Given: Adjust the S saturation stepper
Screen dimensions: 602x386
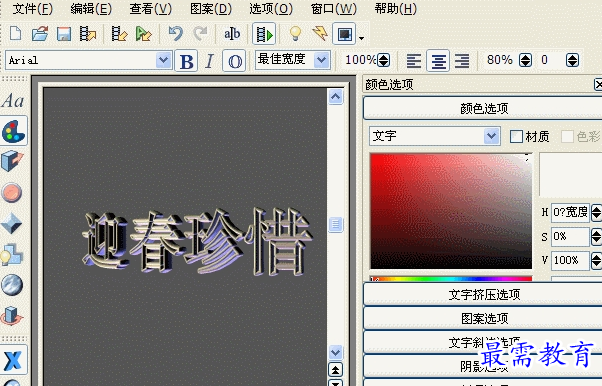Looking at the screenshot, I should tap(596, 237).
